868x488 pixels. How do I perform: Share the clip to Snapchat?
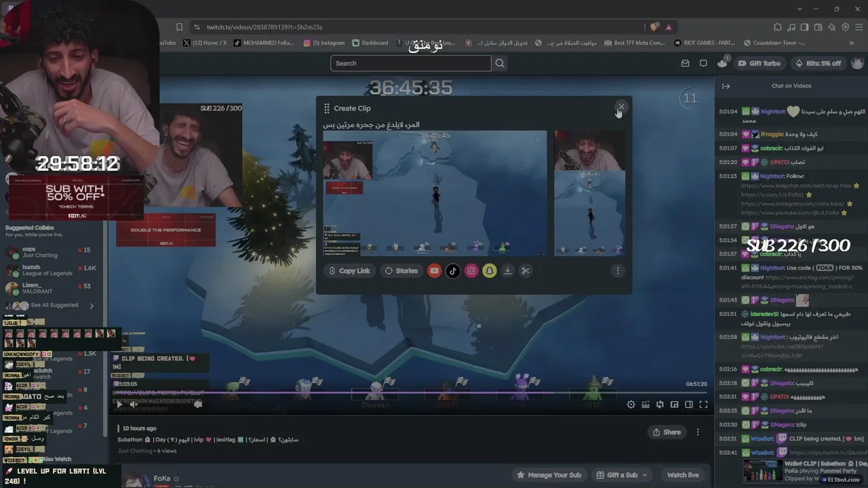[490, 270]
